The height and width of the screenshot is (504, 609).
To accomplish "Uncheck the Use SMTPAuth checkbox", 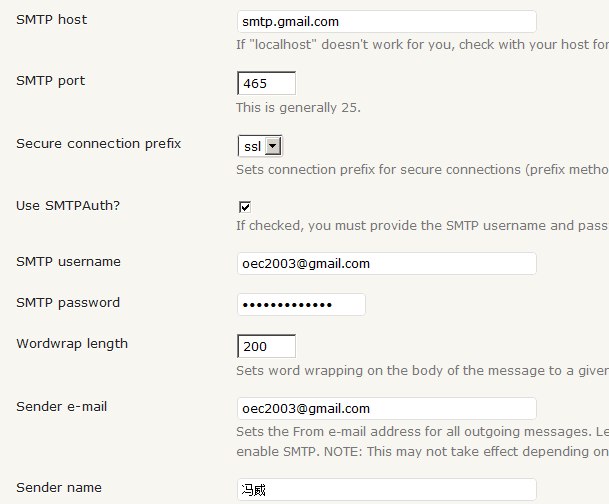I will tap(245, 206).
